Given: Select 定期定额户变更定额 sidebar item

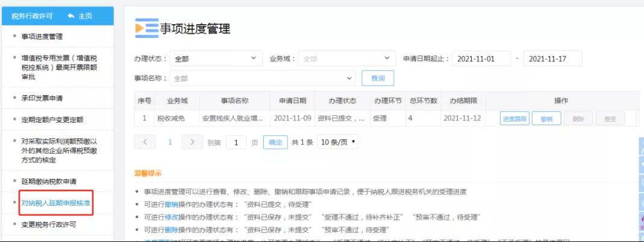Looking at the screenshot, I should [x=52, y=120].
